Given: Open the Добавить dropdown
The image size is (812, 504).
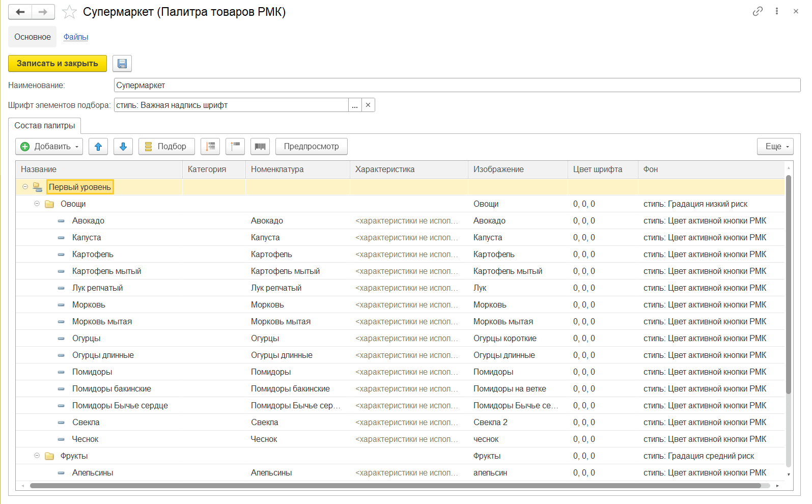Looking at the screenshot, I should [x=49, y=147].
